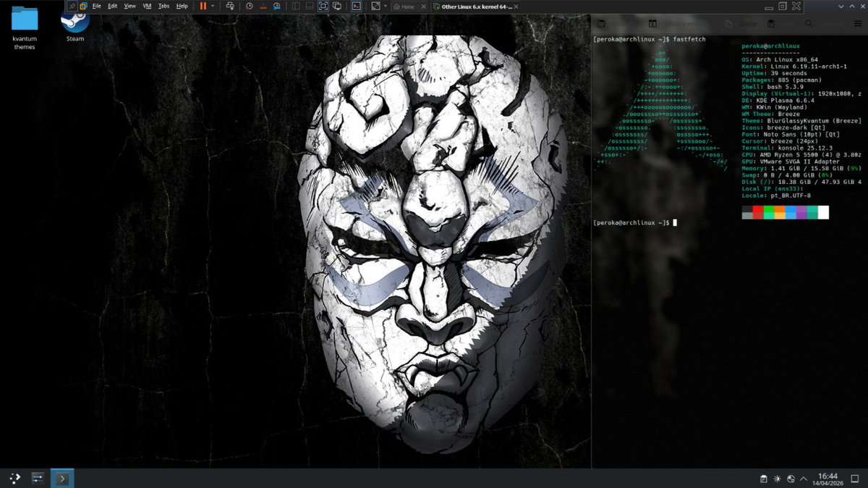Screen dimensions: 868x488
Task: Click the orange Pause VM button
Action: click(x=203, y=6)
